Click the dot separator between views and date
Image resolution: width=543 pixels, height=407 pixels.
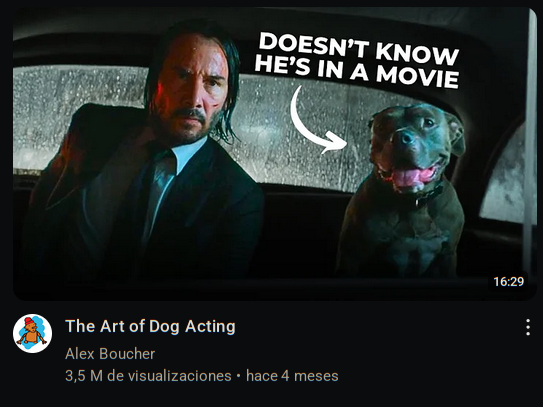click(x=238, y=376)
